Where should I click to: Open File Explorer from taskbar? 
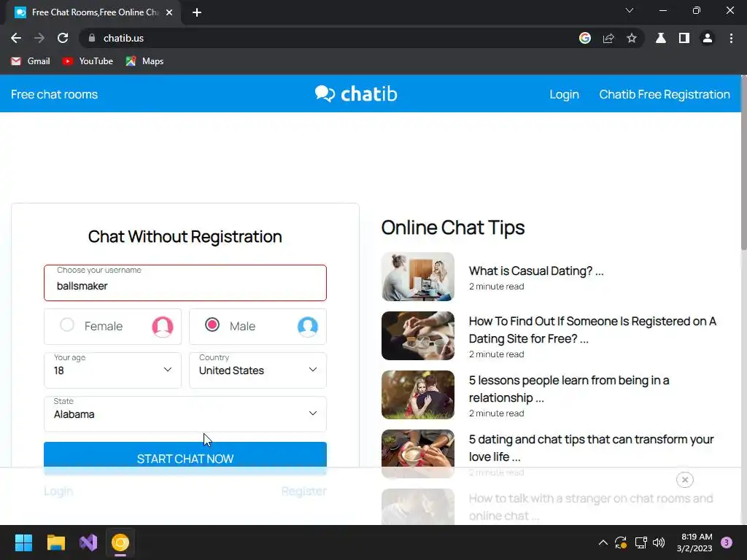click(x=55, y=542)
